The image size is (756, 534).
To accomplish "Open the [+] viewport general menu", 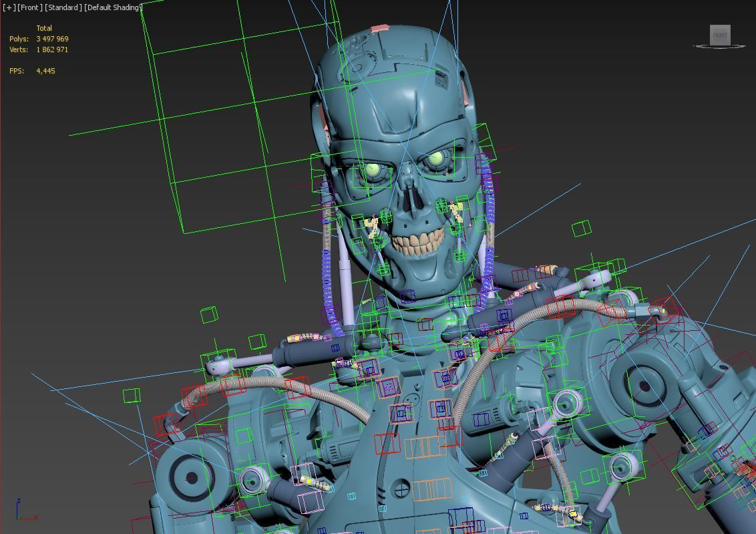I will click(9, 8).
